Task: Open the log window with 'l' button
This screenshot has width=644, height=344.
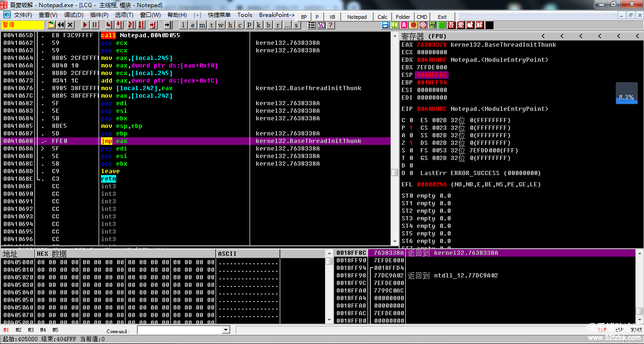Action: pyautogui.click(x=183, y=25)
